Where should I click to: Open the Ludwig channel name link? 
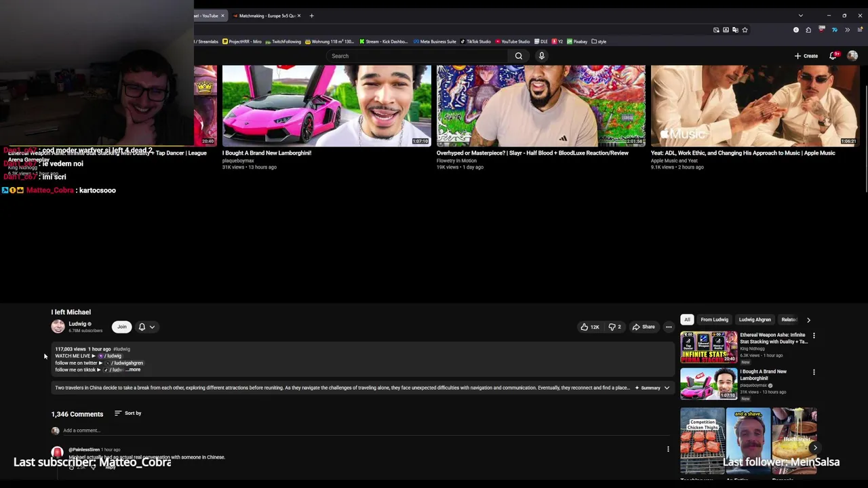tap(77, 324)
